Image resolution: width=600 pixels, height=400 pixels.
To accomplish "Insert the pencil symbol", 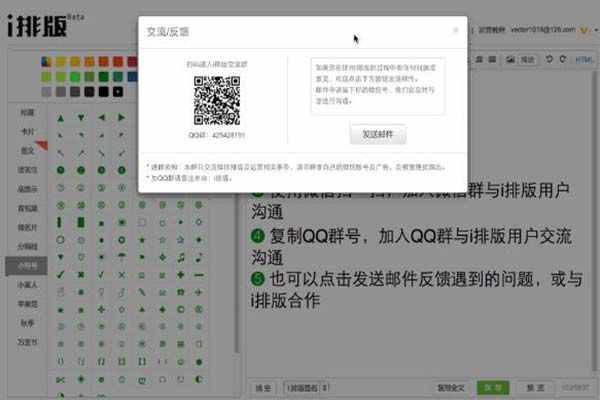I will [142, 292].
